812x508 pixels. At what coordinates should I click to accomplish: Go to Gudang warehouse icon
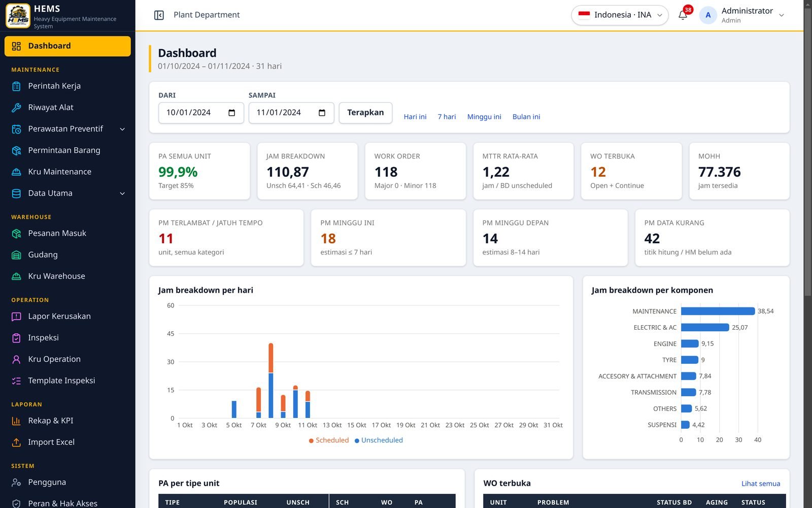click(x=16, y=255)
